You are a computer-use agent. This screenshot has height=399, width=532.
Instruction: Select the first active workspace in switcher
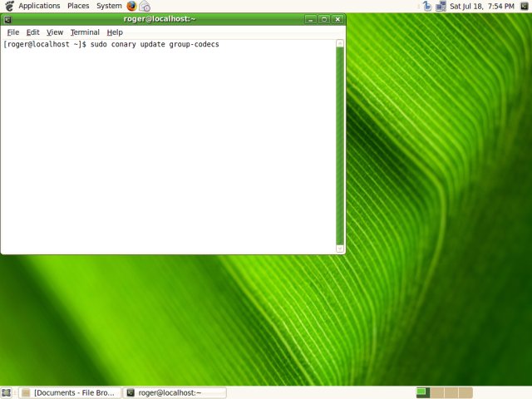423,393
